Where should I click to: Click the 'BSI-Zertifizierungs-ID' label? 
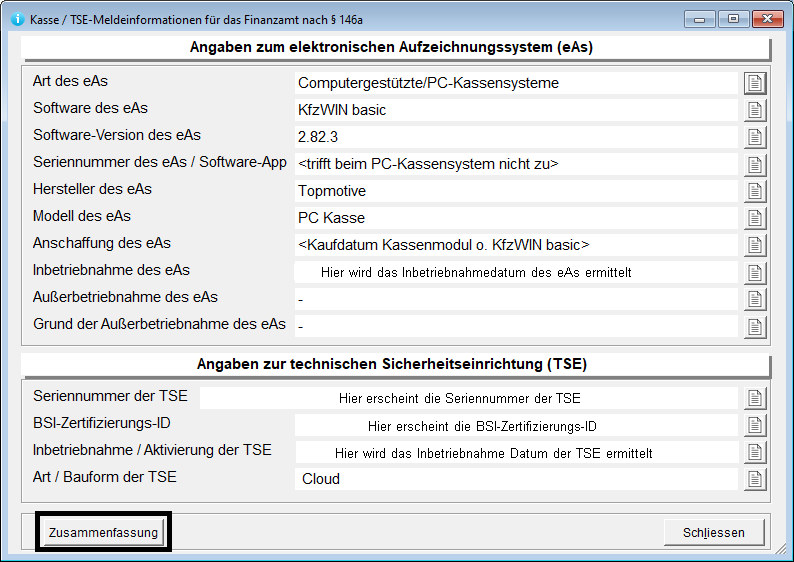102,423
